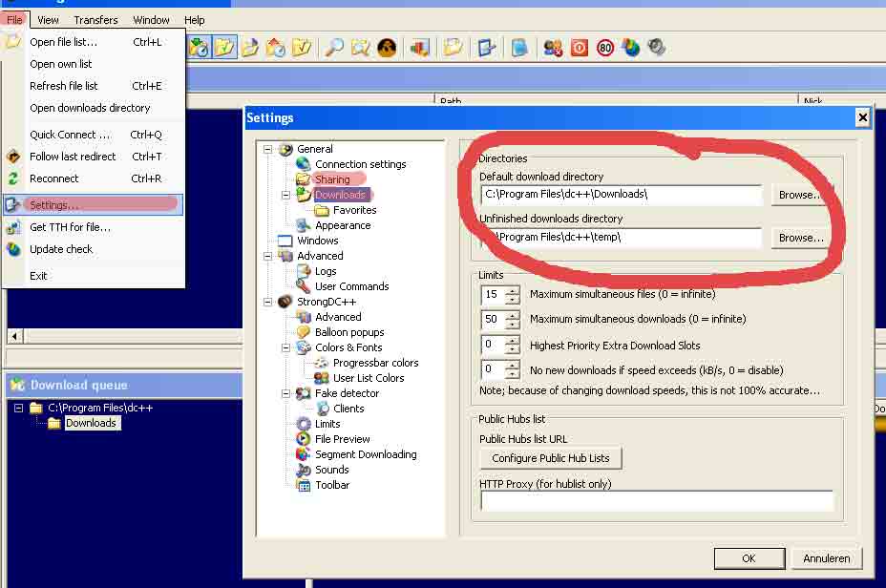Click Configure Public Hub Lists button
This screenshot has height=588, width=886.
tap(550, 458)
